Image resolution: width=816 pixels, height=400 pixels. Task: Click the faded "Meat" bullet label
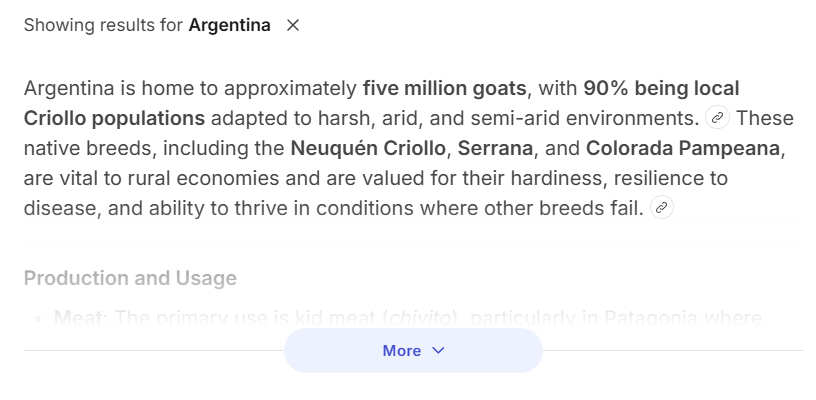click(x=80, y=318)
